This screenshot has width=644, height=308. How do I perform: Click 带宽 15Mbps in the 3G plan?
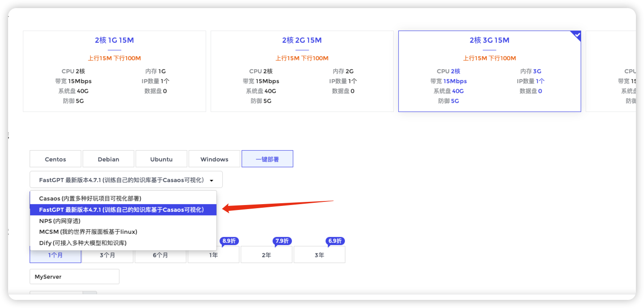[x=448, y=81]
